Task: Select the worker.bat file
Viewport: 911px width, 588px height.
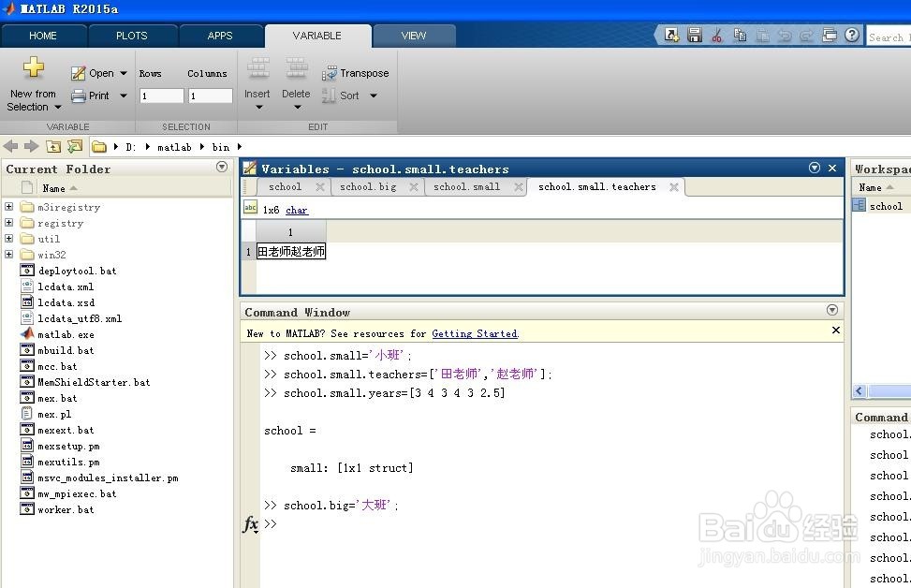Action: (x=66, y=509)
